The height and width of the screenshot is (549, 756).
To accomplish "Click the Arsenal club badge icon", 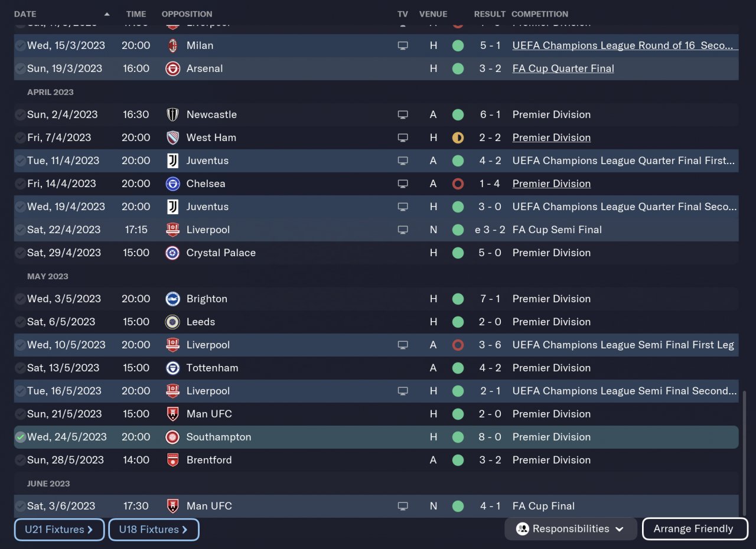I will 172,68.
